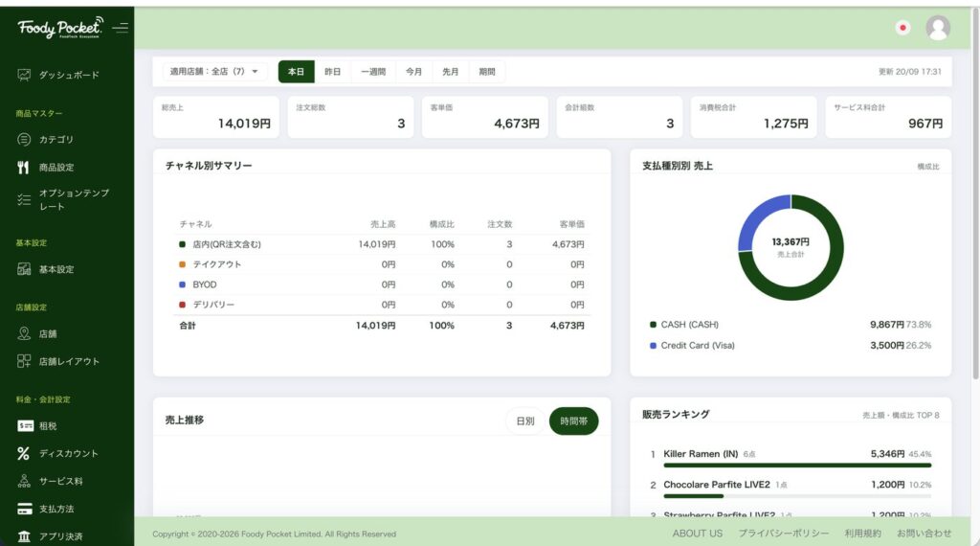Click the 店内(QR注文含む) green color marker

click(183, 244)
